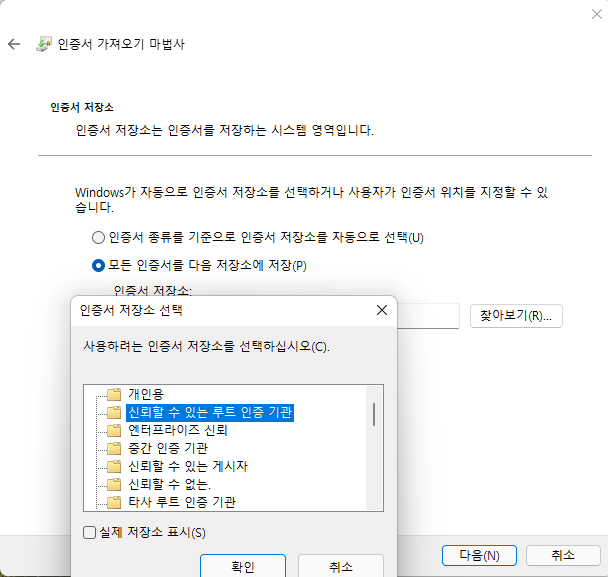Select the 엔터프라이즈 신뢰 store
The height and width of the screenshot is (577, 608).
pyautogui.click(x=178, y=430)
